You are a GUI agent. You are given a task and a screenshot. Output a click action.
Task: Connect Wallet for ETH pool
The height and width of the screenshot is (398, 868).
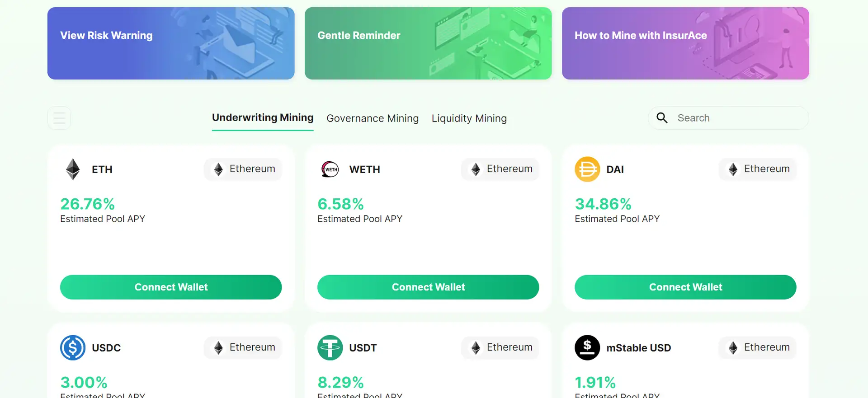point(171,287)
